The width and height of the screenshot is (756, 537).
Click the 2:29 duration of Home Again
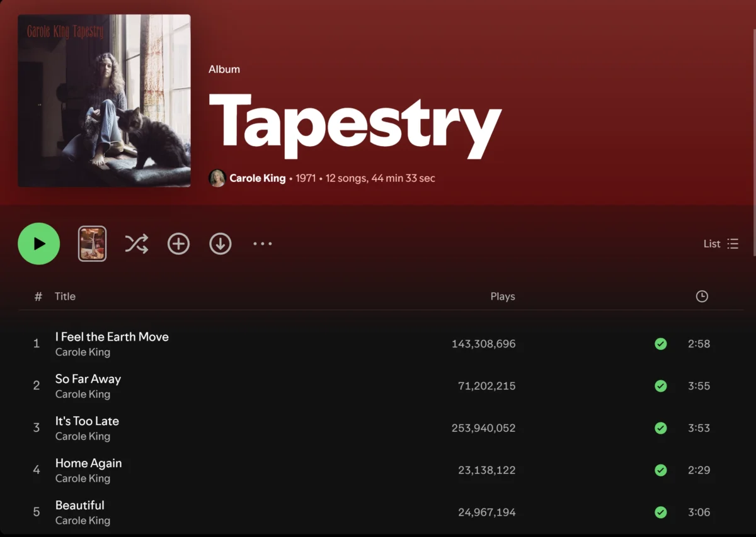[x=699, y=470]
